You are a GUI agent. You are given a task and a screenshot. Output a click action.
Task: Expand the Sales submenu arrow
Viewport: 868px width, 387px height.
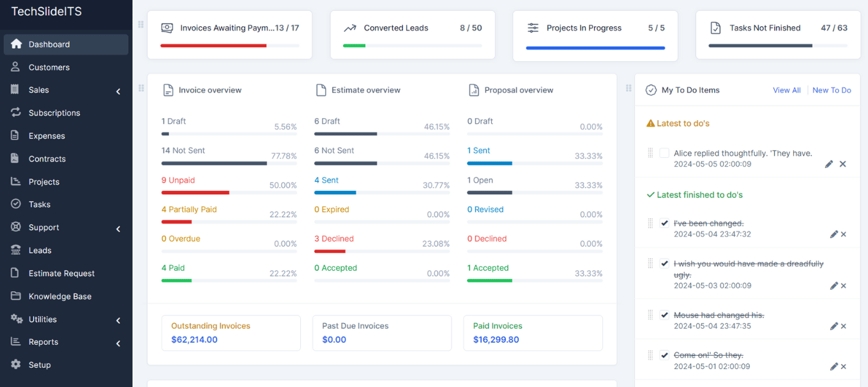[x=118, y=91]
